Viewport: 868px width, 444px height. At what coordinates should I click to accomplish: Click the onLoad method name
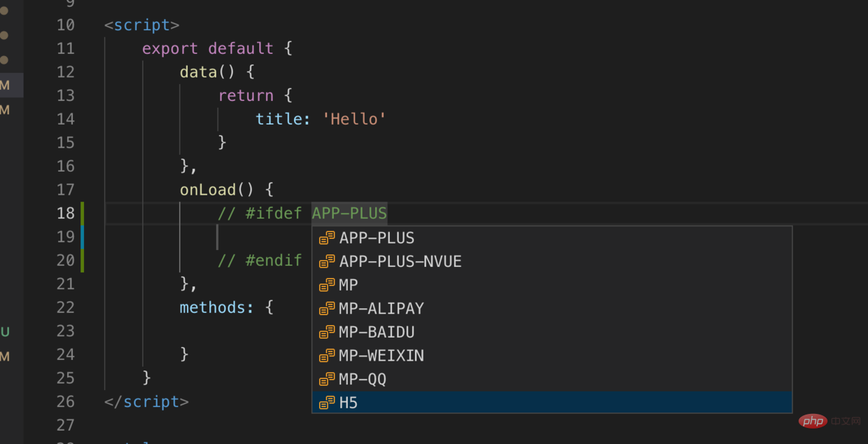point(208,190)
